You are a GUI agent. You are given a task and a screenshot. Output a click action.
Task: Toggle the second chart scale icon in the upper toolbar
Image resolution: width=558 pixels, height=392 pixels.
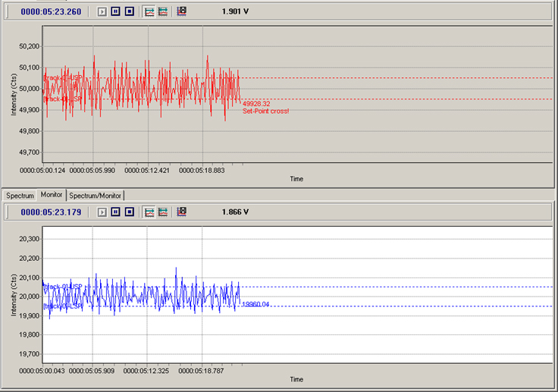coord(163,11)
